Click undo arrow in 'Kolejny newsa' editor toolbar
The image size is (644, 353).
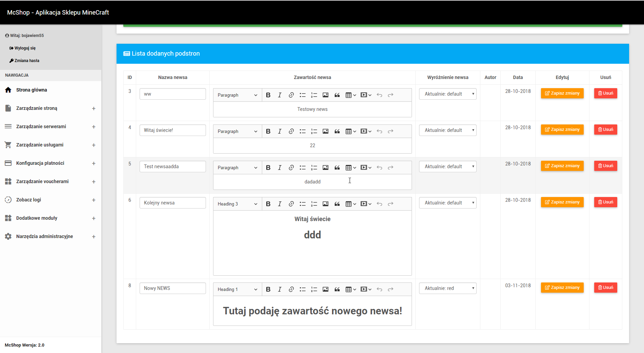click(x=379, y=204)
